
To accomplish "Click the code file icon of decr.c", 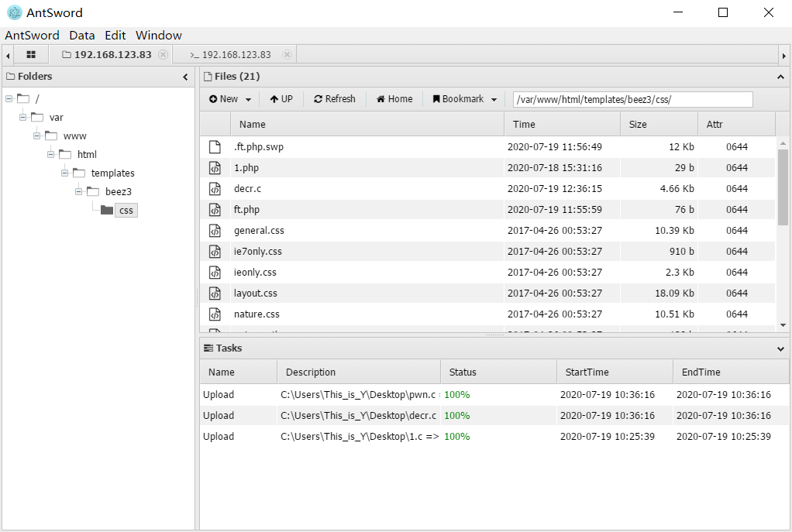I will [x=215, y=189].
